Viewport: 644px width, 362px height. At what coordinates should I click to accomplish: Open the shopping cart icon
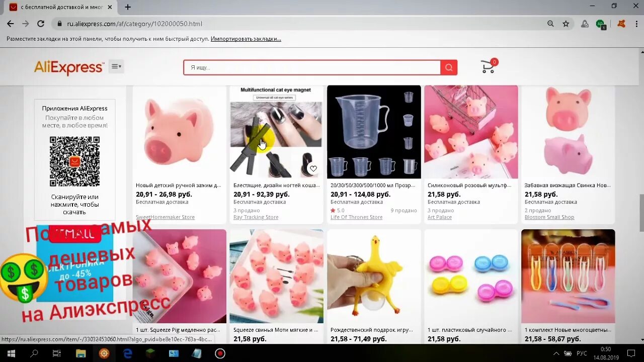point(488,66)
